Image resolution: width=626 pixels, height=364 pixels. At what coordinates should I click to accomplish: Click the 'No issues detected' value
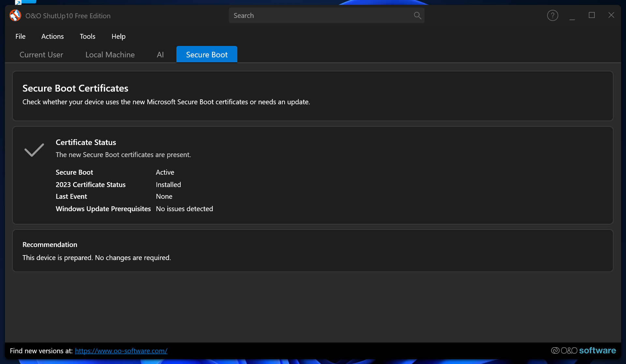point(185,209)
